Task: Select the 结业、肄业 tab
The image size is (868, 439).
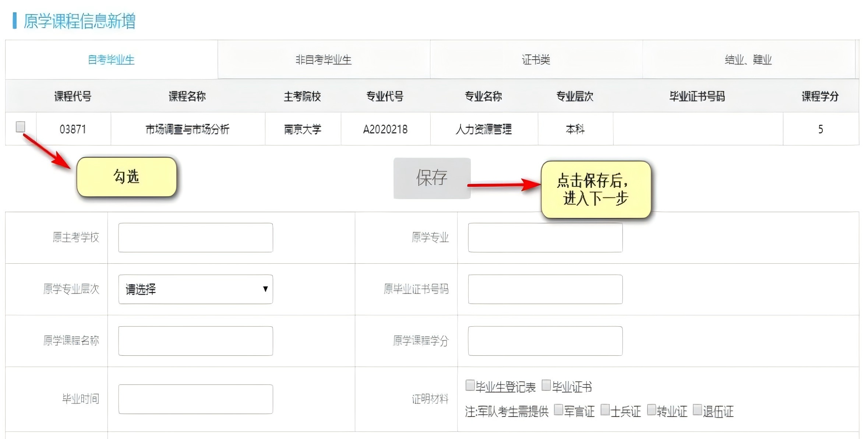Action: [748, 60]
